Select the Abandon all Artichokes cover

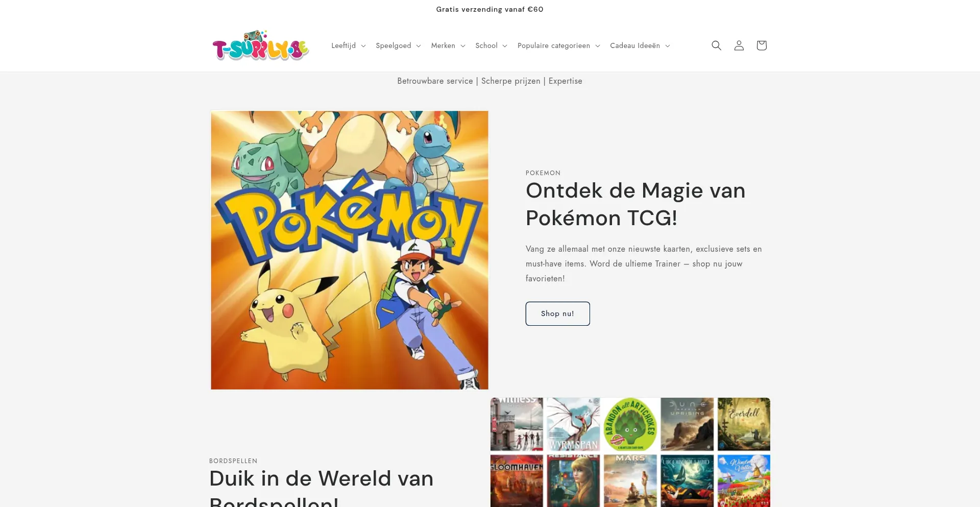[x=630, y=424]
